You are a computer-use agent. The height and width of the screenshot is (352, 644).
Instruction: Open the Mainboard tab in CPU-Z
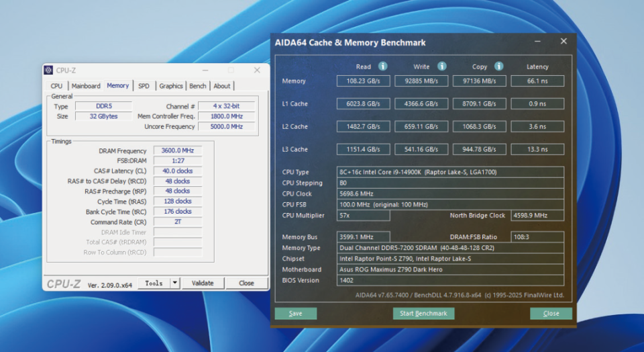[x=86, y=85]
